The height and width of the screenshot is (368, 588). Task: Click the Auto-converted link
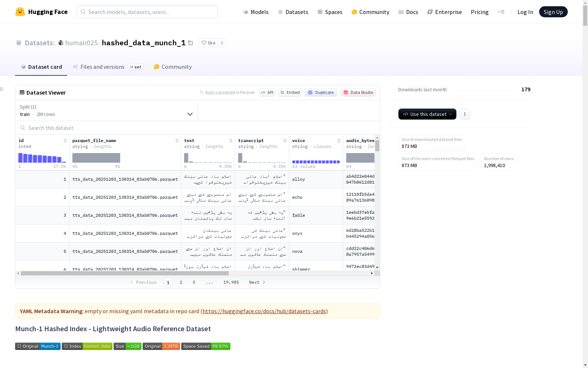[x=220, y=92]
